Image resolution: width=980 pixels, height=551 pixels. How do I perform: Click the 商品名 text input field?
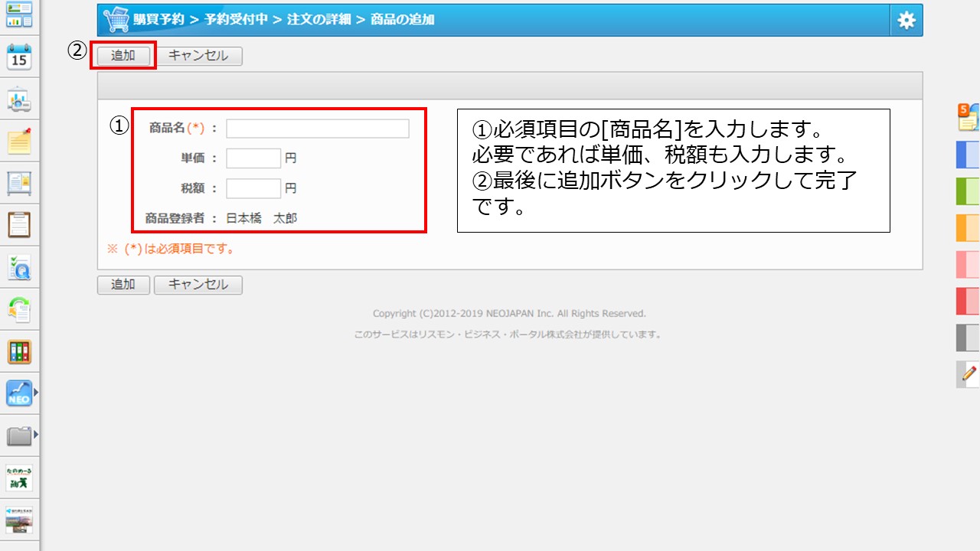pyautogui.click(x=317, y=129)
